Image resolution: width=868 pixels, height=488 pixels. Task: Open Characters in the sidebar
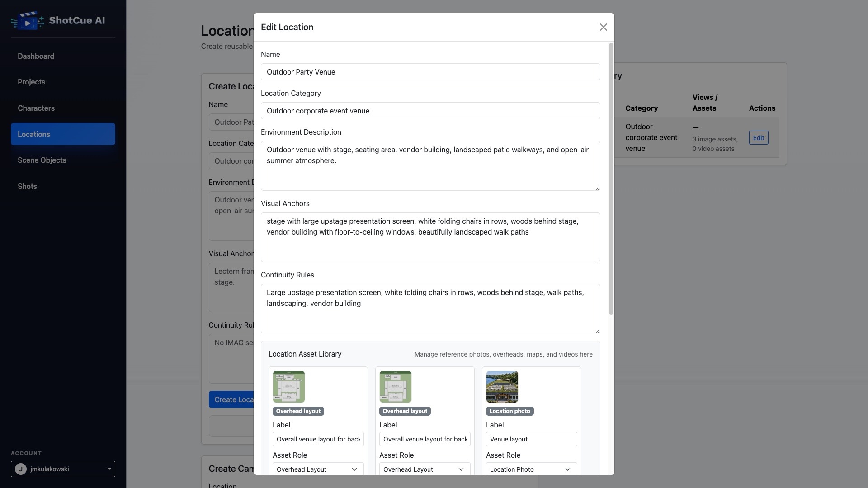[63, 108]
